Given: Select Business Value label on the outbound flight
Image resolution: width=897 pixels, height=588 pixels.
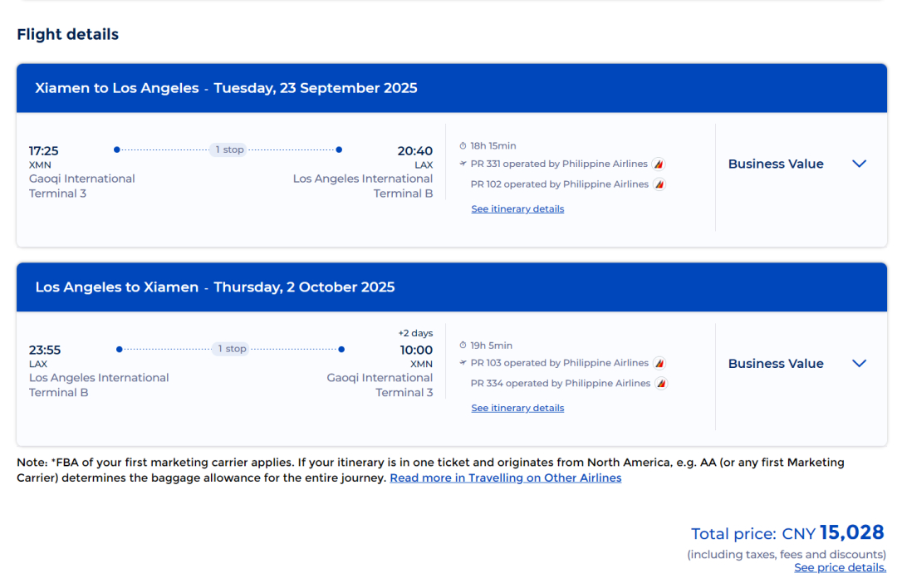Looking at the screenshot, I should (x=776, y=164).
